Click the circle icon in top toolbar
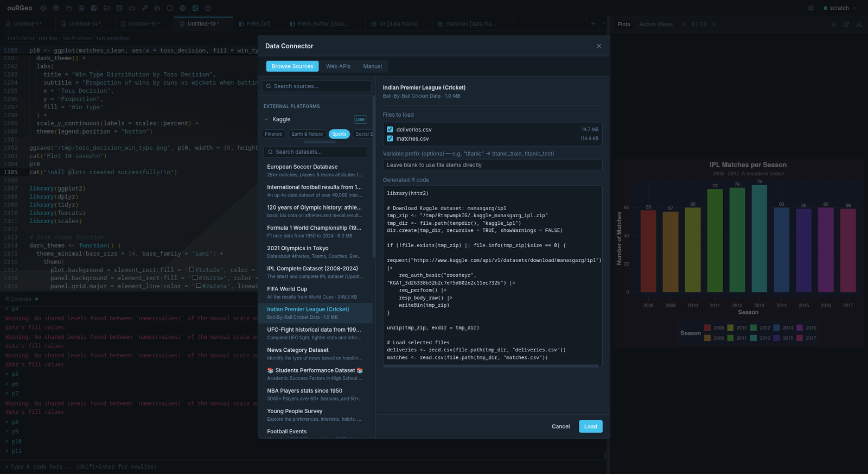Viewport: 868px width, 474px height. 170,8
